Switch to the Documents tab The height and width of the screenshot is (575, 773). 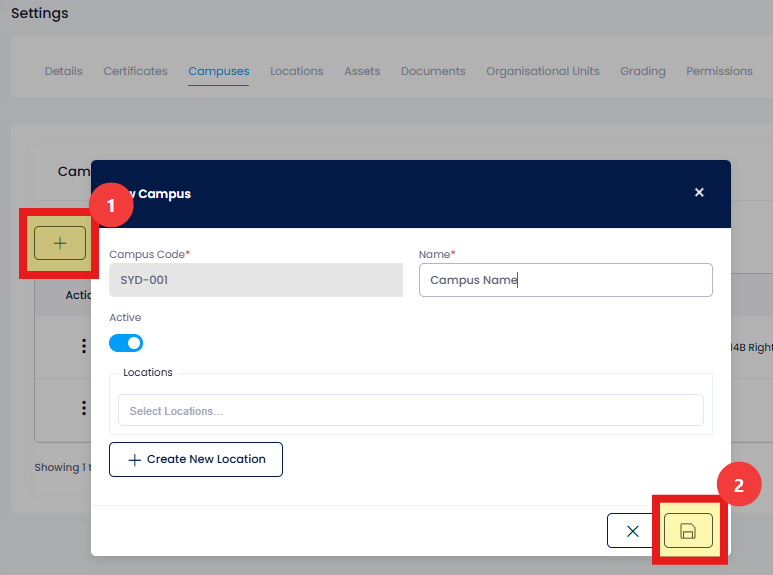pyautogui.click(x=433, y=71)
